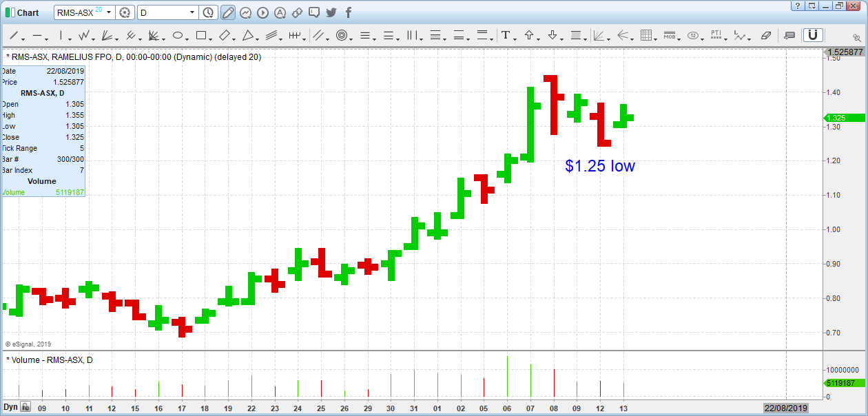Open the time template clock button
Viewport: 868px width, 416px height.
tap(209, 12)
